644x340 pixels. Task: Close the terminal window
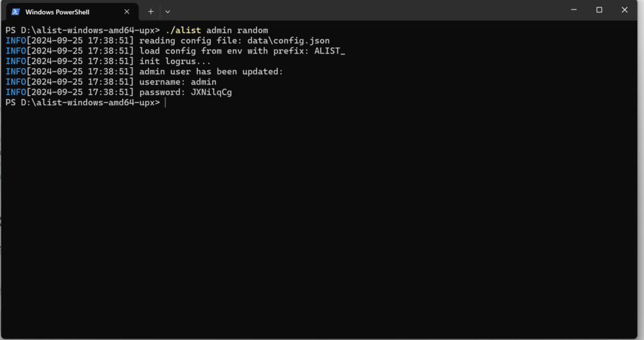[x=625, y=10]
